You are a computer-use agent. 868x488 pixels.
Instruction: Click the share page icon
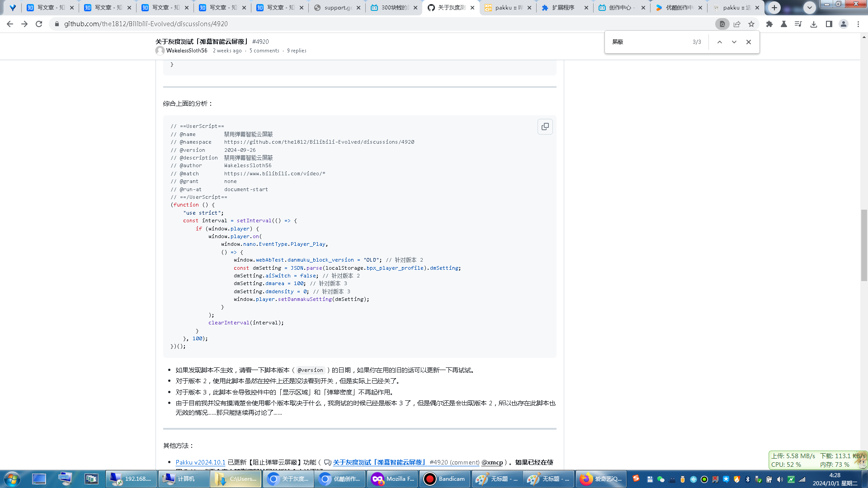coord(737,24)
